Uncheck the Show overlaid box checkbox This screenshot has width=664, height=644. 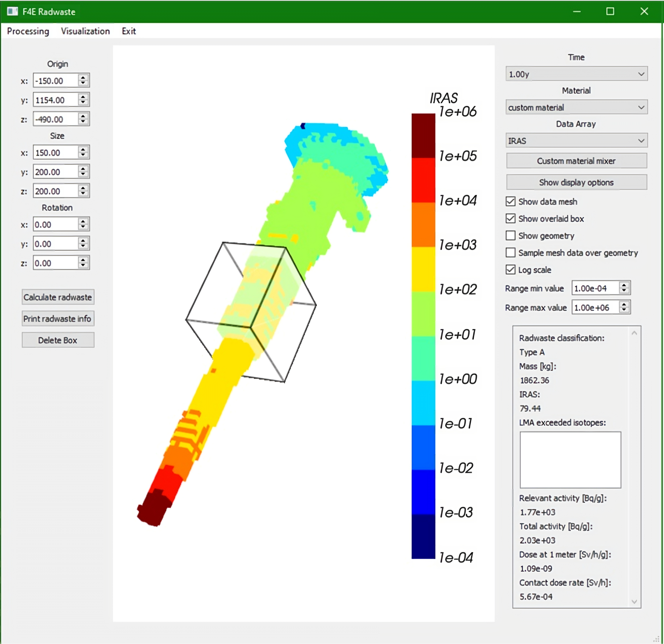(511, 218)
